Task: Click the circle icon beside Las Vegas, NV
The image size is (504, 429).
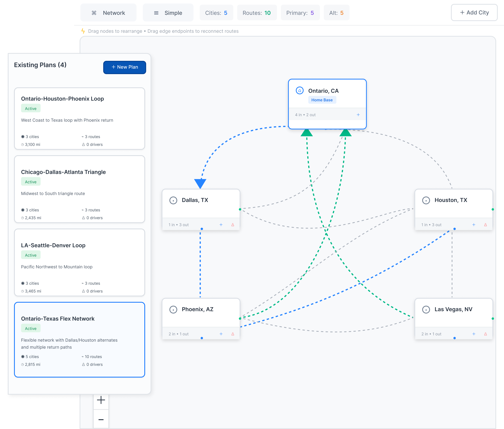Action: (426, 310)
